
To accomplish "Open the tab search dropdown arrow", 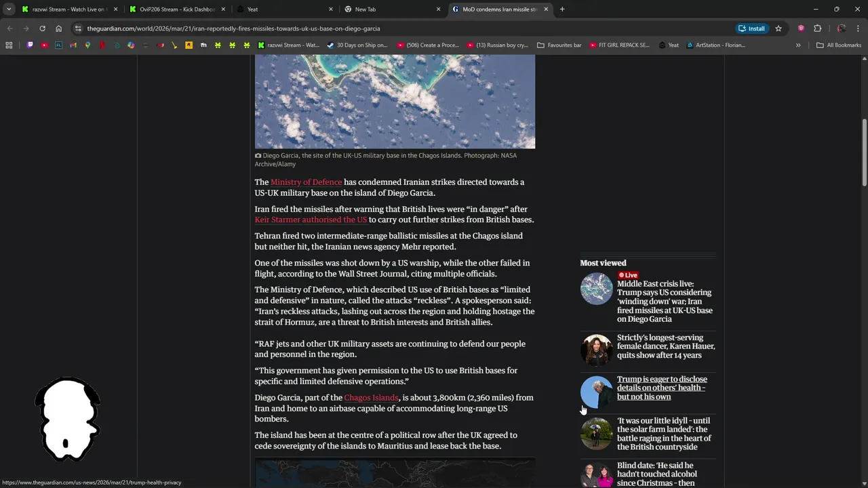I will (9, 9).
